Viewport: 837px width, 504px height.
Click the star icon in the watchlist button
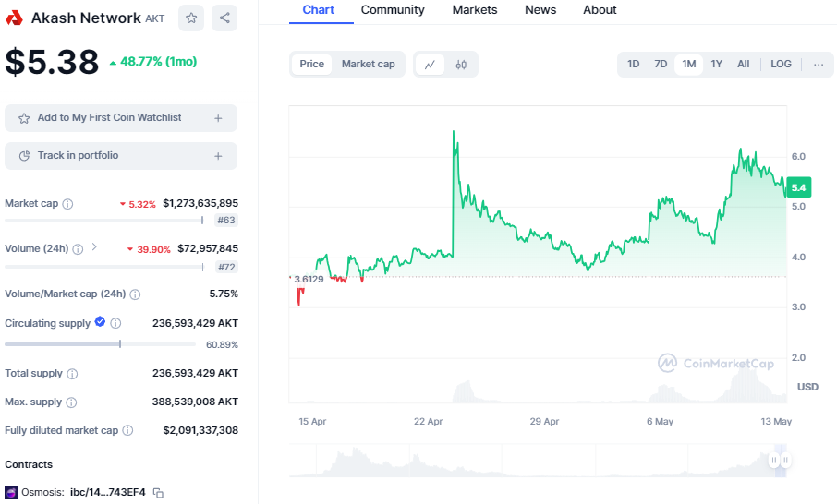24,118
